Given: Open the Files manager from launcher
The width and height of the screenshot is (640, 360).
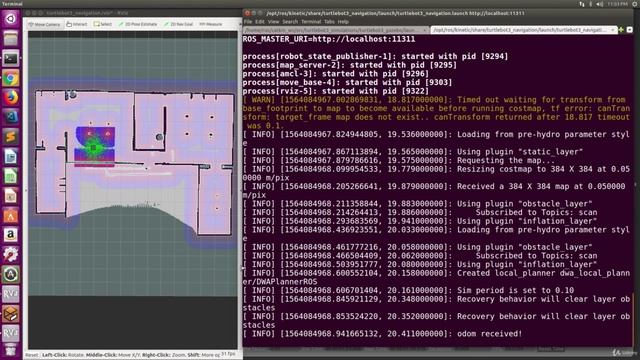Looking at the screenshot, I should (11, 39).
